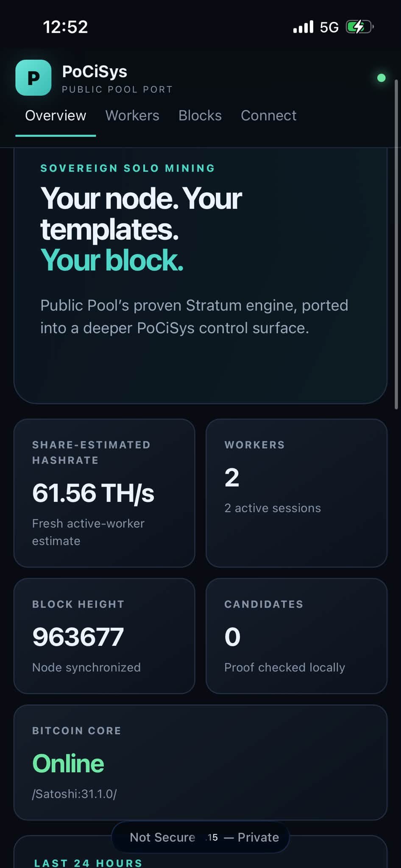Tap the cellular signal bars icon
This screenshot has height=868, width=401.
303,27
